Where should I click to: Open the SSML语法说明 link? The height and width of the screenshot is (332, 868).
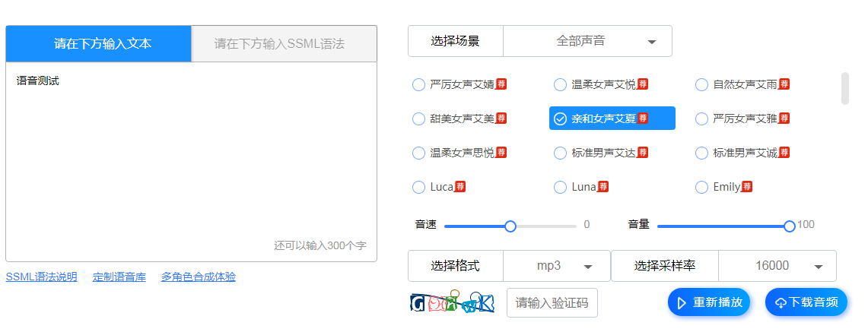click(x=42, y=277)
